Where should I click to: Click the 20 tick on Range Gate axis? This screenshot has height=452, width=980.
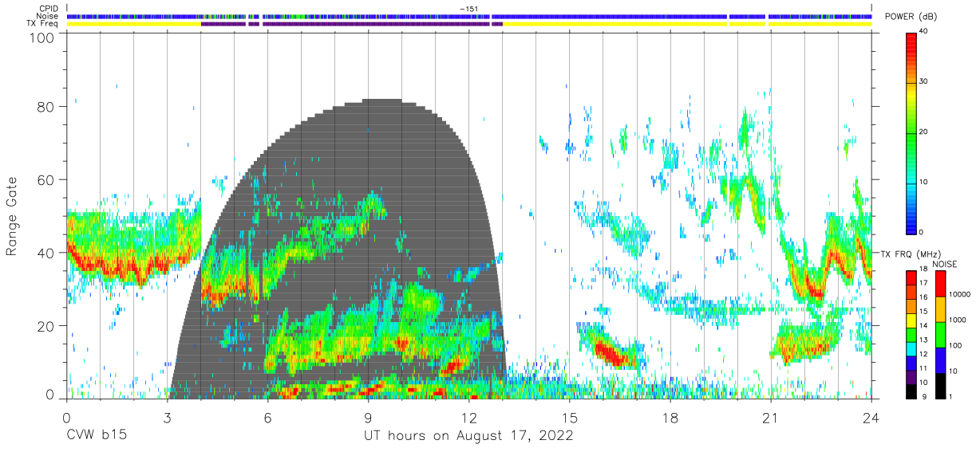pos(45,326)
